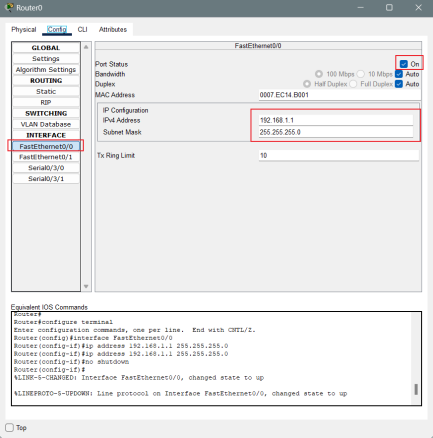Open the CLI tab
The image size is (433, 438).
point(82,29)
